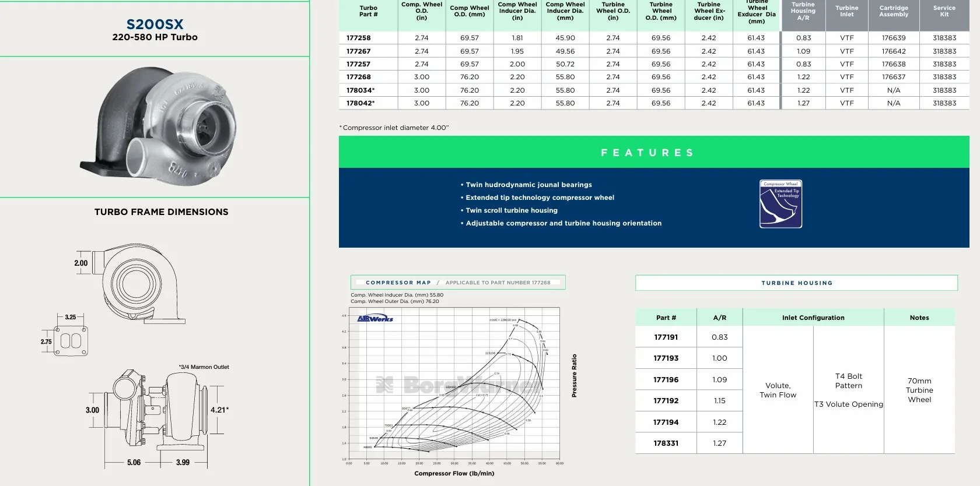This screenshot has height=486, width=980.
Task: Click the Comp. Wheel Outer Dia. 76.20 line
Action: tap(395, 301)
